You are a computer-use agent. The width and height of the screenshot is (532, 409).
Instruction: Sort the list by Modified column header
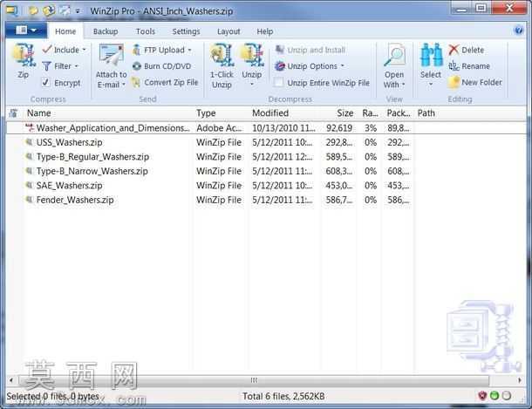(x=283, y=113)
